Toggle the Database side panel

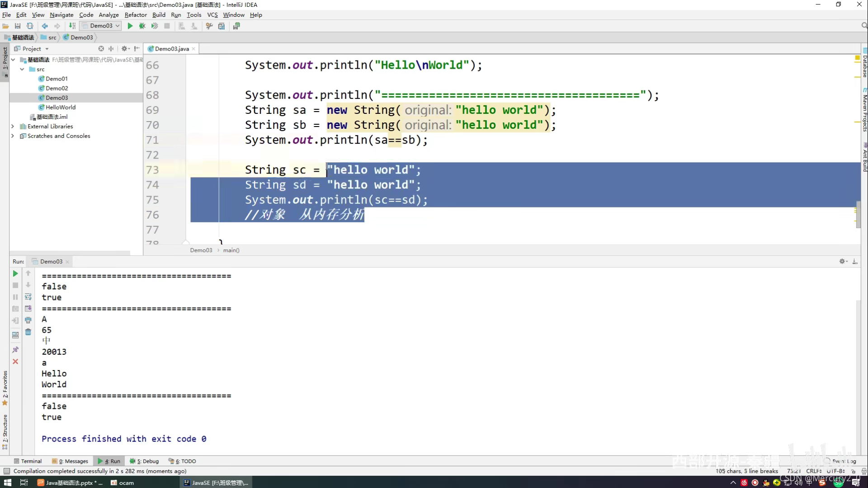click(864, 63)
